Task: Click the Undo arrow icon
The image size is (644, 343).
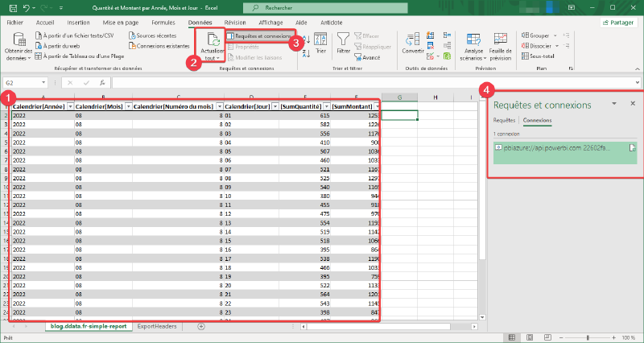Action: coord(27,8)
